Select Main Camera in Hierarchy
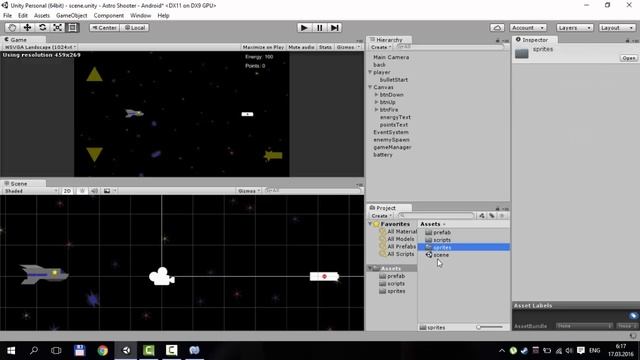 click(391, 57)
